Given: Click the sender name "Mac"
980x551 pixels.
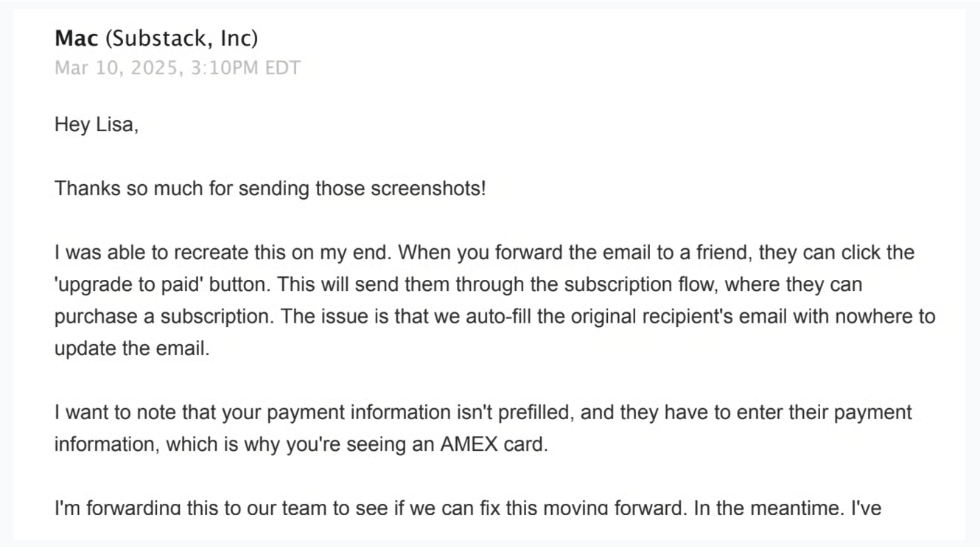Looking at the screenshot, I should (76, 38).
